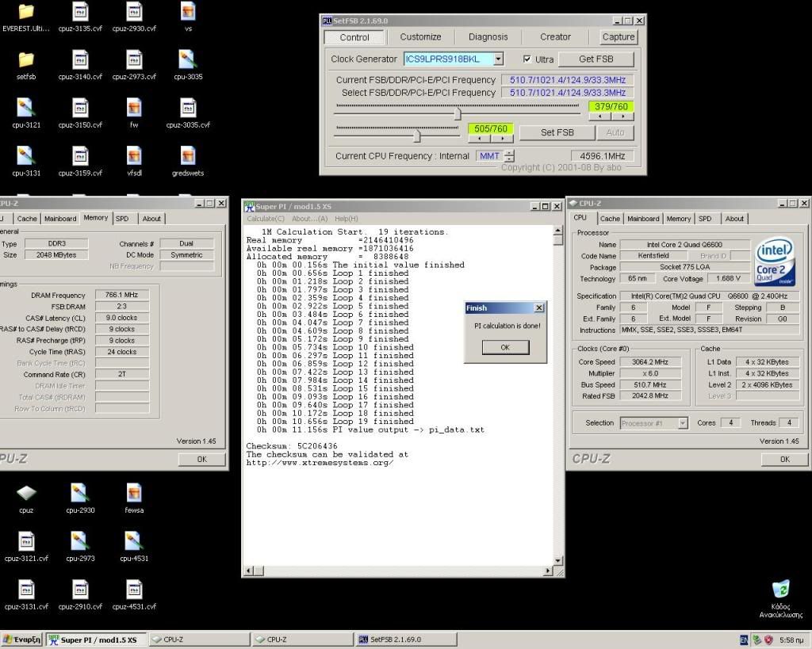Switch to the Customize tab in SetFSB
The width and height of the screenshot is (812, 649).
420,37
